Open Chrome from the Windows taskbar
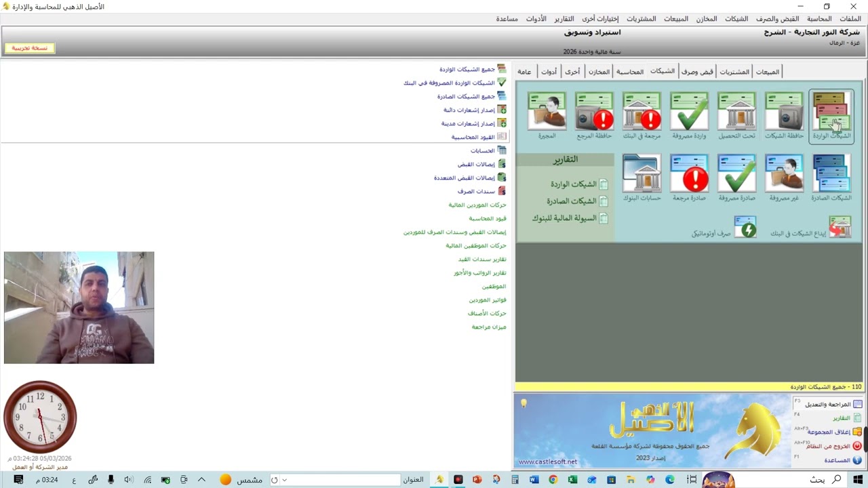The width and height of the screenshot is (868, 488). 553,480
